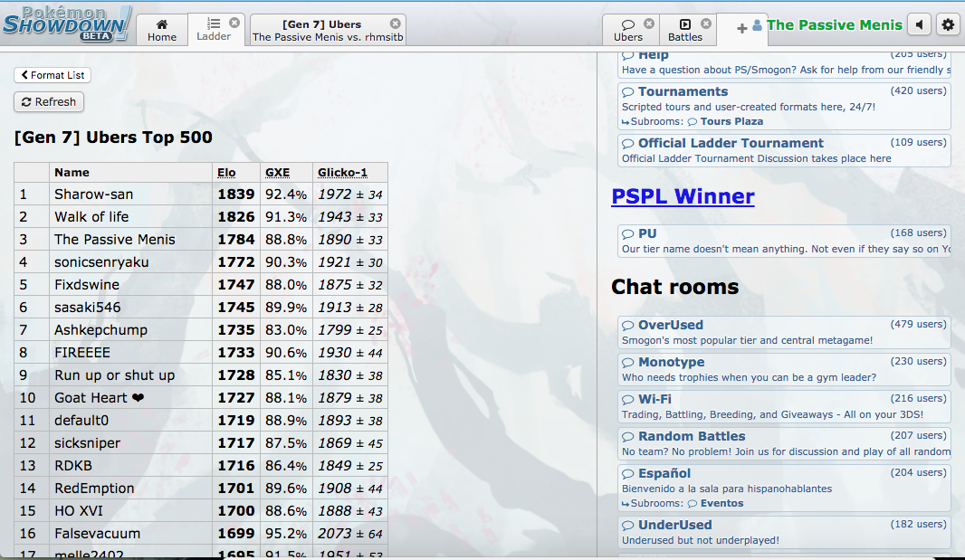The image size is (965, 560).
Task: Click the Pokémon Showdown logo
Action: click(x=66, y=24)
